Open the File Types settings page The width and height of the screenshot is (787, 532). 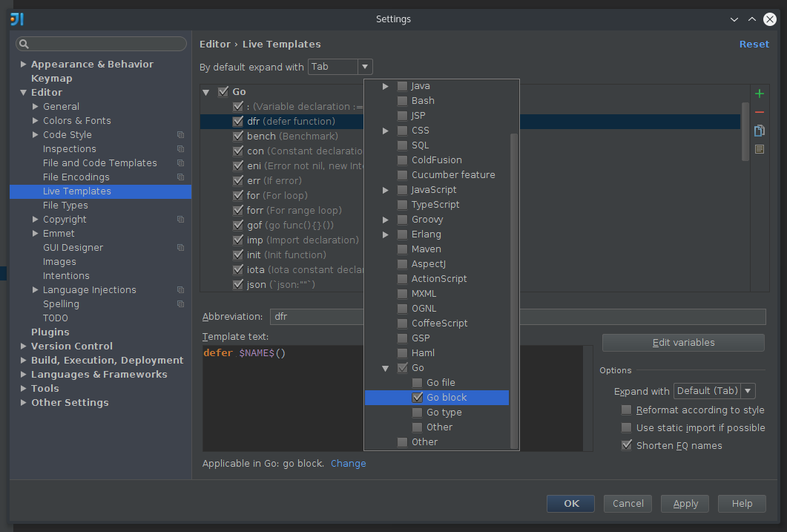pos(64,205)
